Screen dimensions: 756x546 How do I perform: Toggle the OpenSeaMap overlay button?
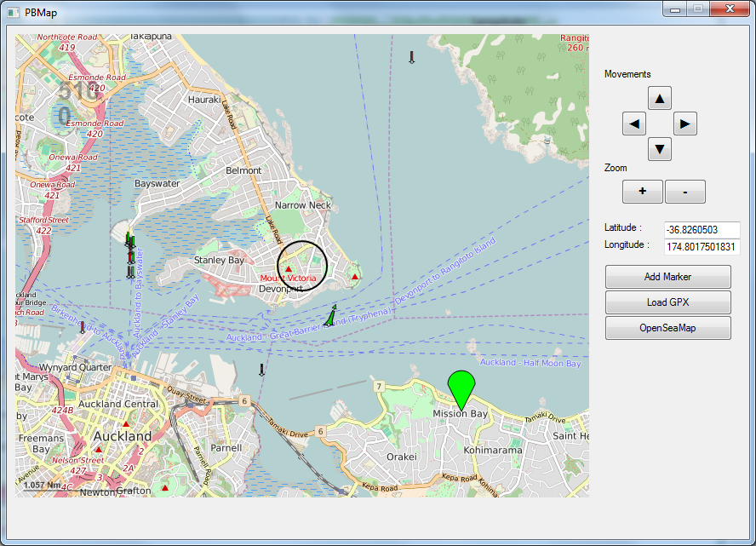[668, 328]
